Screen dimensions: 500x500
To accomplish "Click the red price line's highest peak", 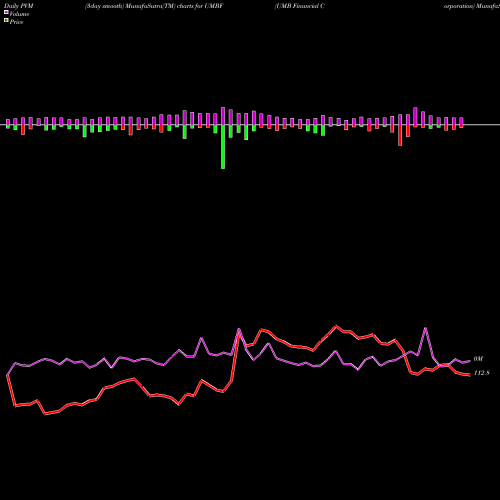I will tap(336, 326).
